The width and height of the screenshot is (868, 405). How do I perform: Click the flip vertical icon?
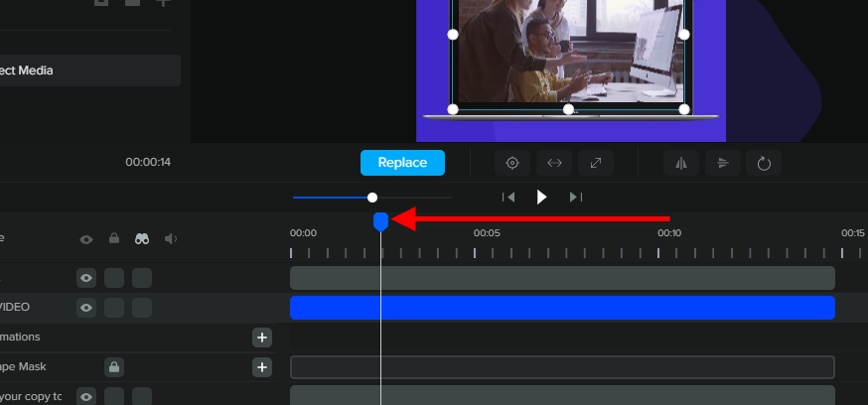click(723, 163)
